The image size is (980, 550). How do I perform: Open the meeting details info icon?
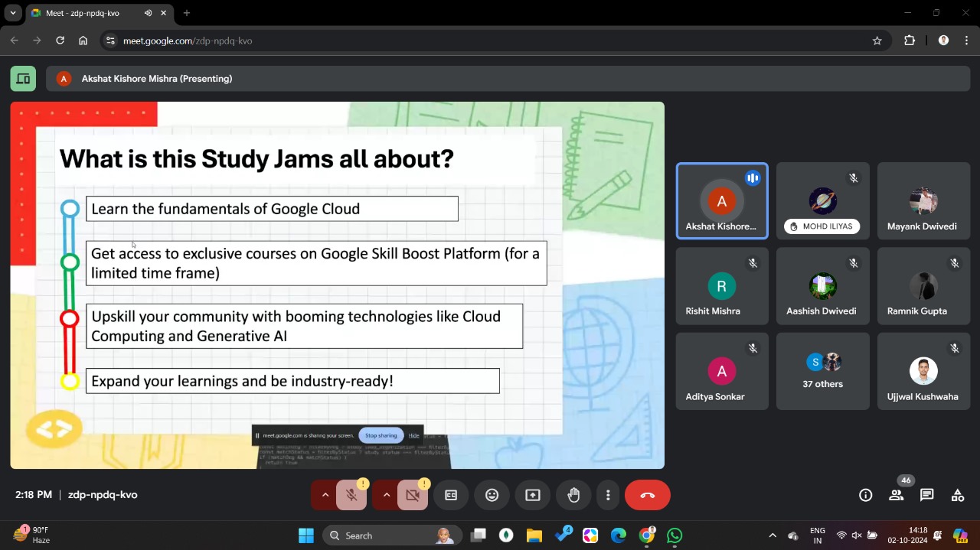(866, 495)
